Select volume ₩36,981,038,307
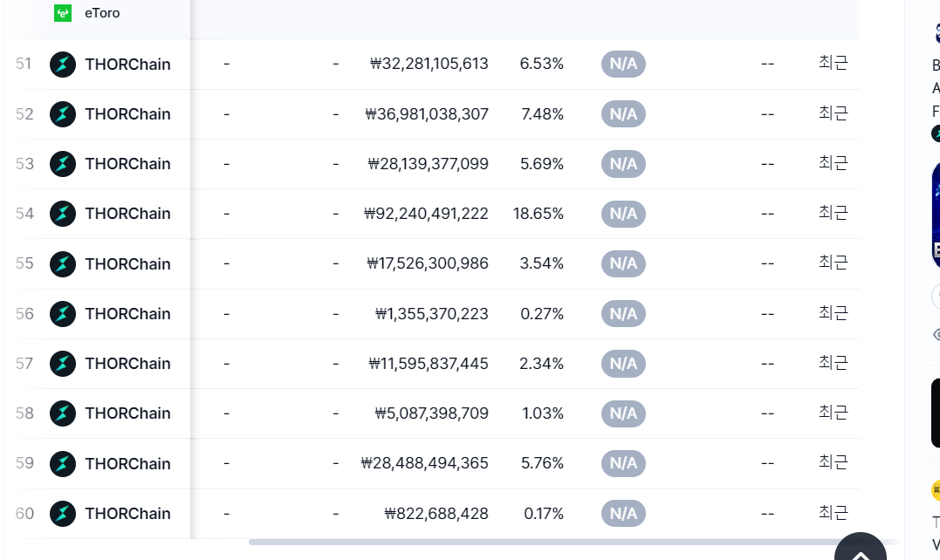The image size is (940, 560). point(427,113)
